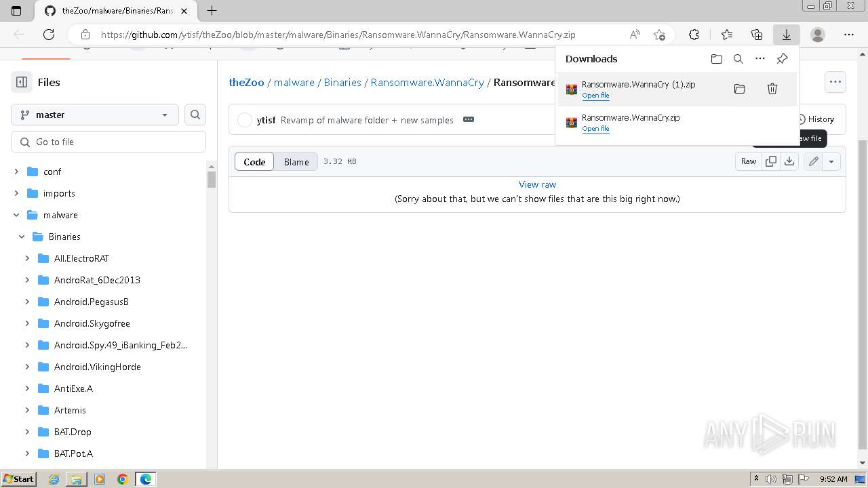Image resolution: width=868 pixels, height=488 pixels.
Task: Focus the Go to file input
Action: pyautogui.click(x=108, y=142)
